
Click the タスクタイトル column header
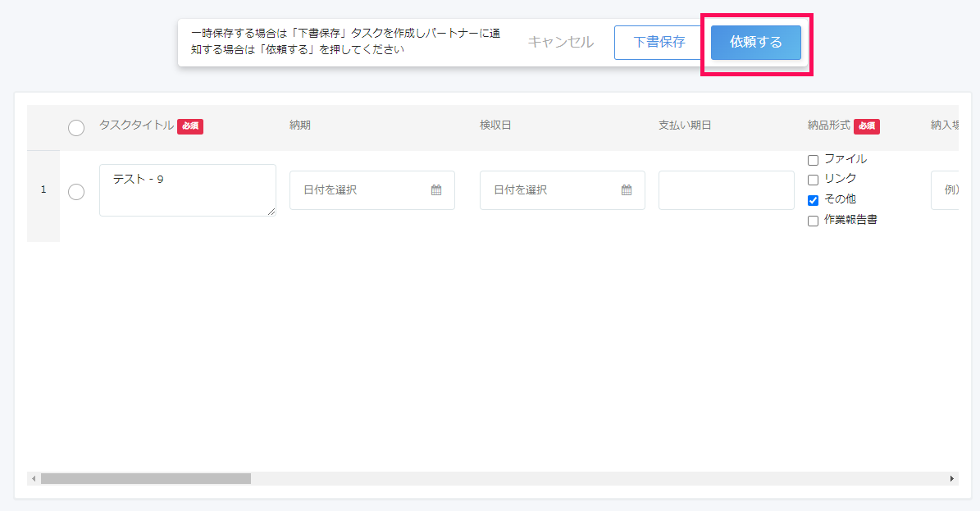136,125
